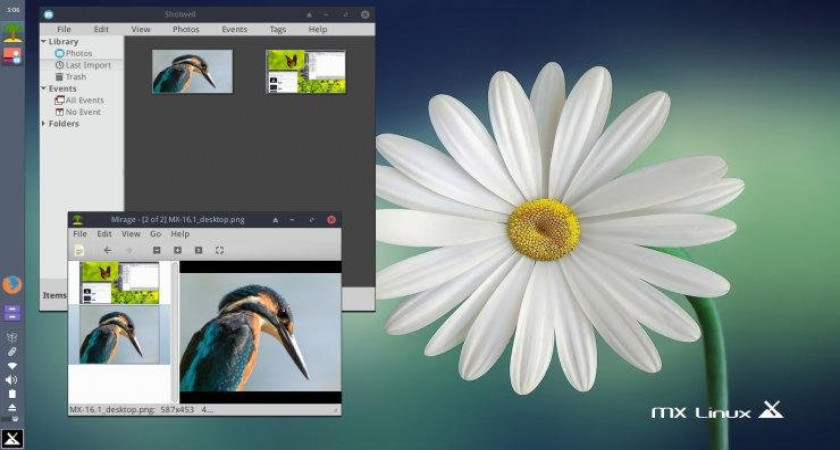Click the Wi-Fi network icon in panel
Screen dimensions: 840x450
[12, 366]
